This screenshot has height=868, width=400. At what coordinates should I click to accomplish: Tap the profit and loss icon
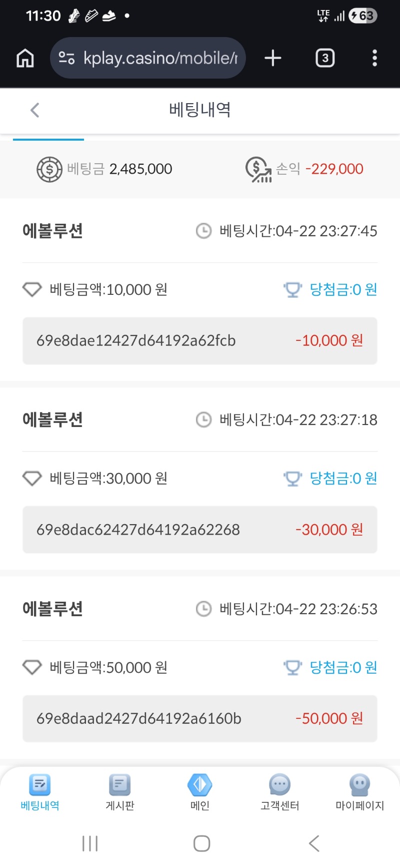coord(258,170)
